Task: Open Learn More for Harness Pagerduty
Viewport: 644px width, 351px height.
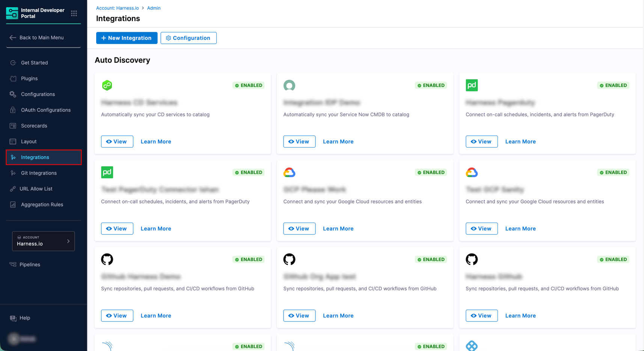Action: 520,142
